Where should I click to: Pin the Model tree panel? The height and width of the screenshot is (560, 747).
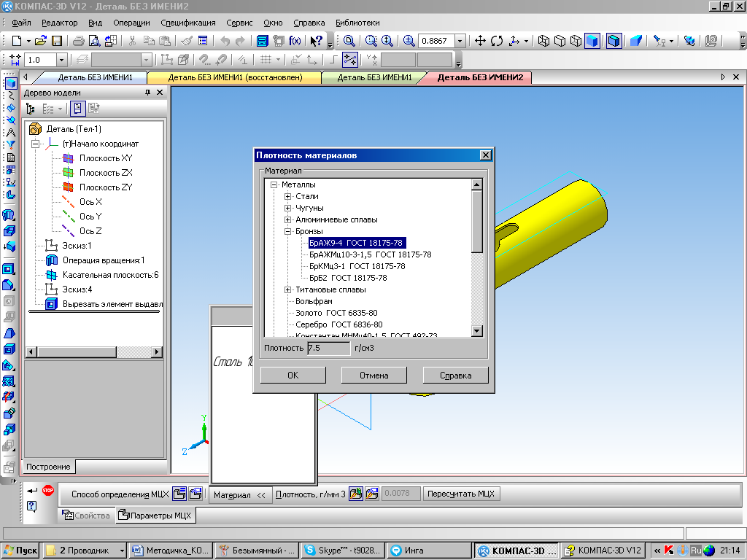(147, 93)
